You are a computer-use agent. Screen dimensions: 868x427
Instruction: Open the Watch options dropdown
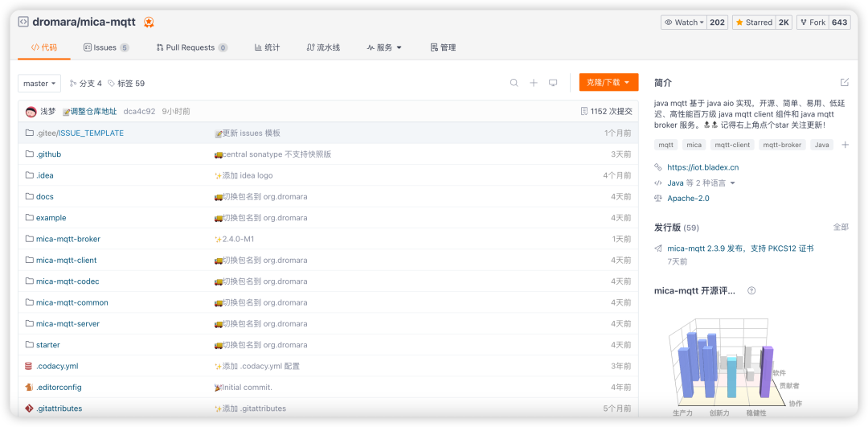684,23
